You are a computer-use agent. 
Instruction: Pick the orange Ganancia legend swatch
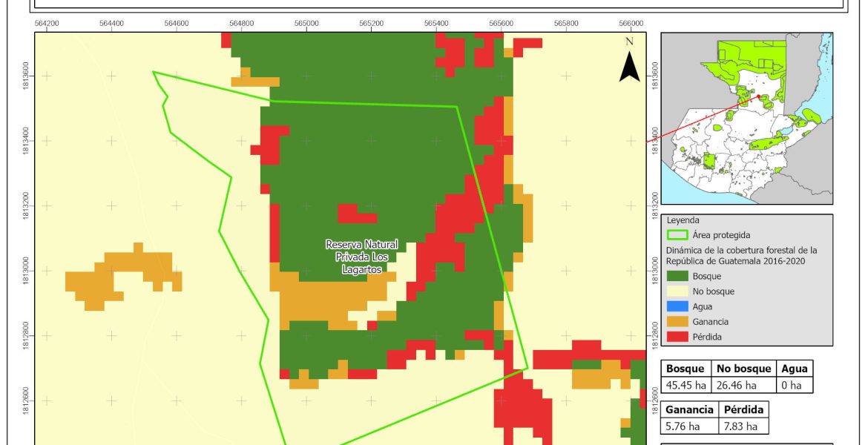[677, 322]
